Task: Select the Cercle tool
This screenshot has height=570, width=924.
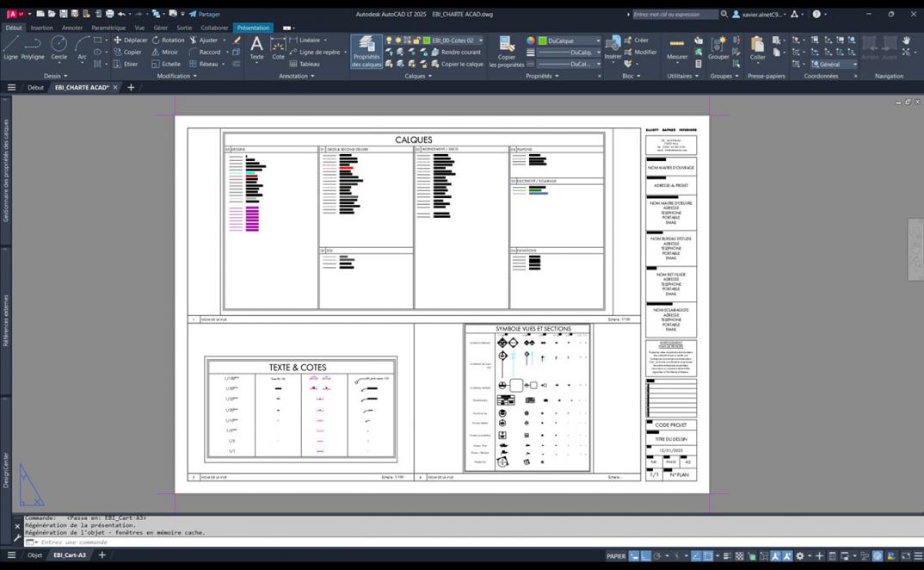Action: click(x=59, y=46)
